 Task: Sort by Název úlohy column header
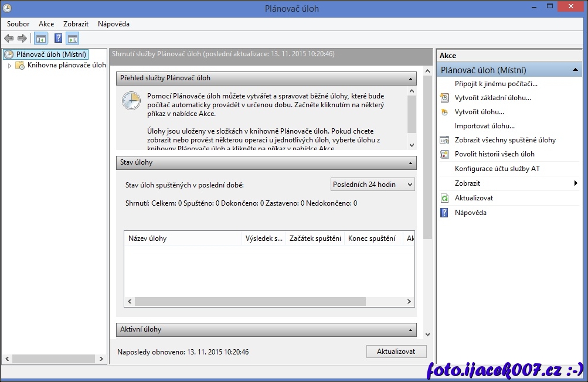pos(183,238)
